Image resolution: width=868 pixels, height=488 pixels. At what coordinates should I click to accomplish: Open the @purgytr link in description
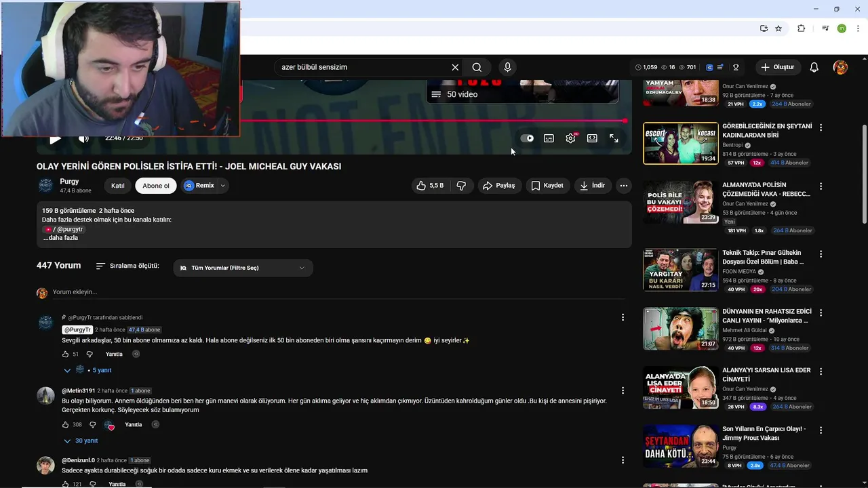click(63, 229)
